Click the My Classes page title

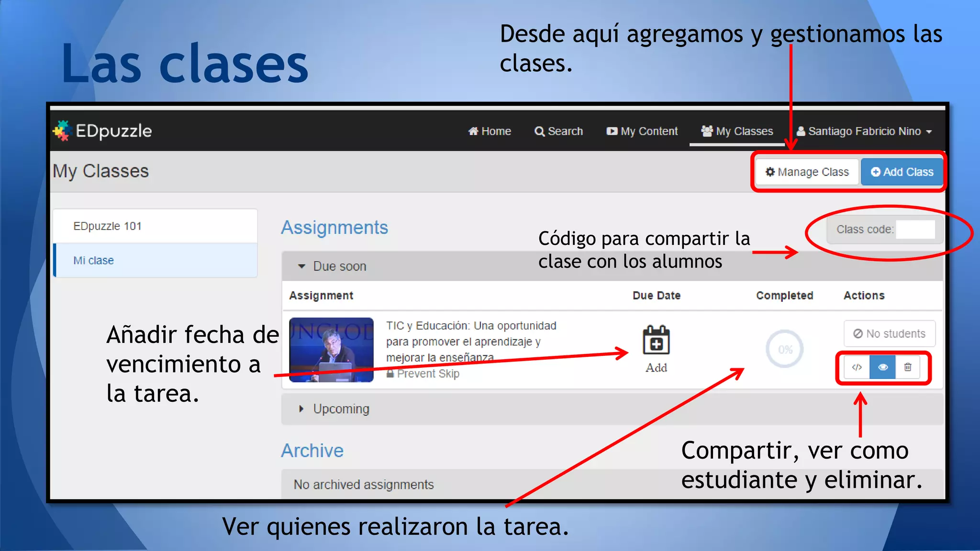[x=100, y=171]
